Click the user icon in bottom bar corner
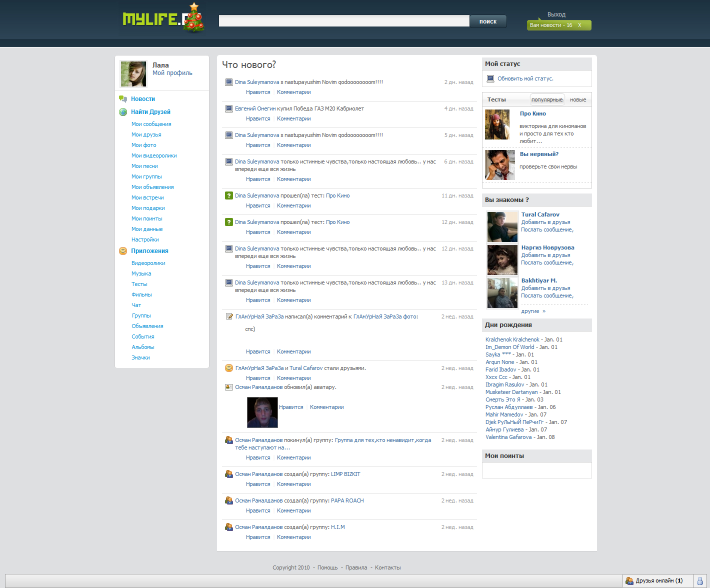Screen dimensions: 710x588 pyautogui.click(x=700, y=580)
